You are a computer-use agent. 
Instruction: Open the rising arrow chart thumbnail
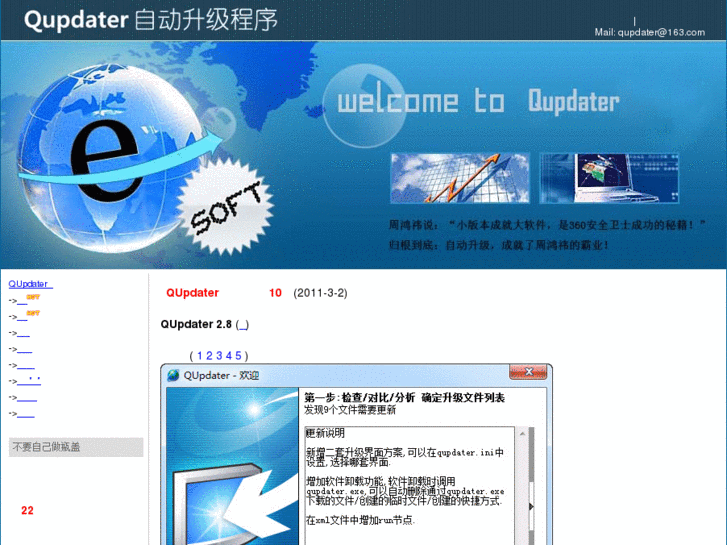tap(460, 178)
